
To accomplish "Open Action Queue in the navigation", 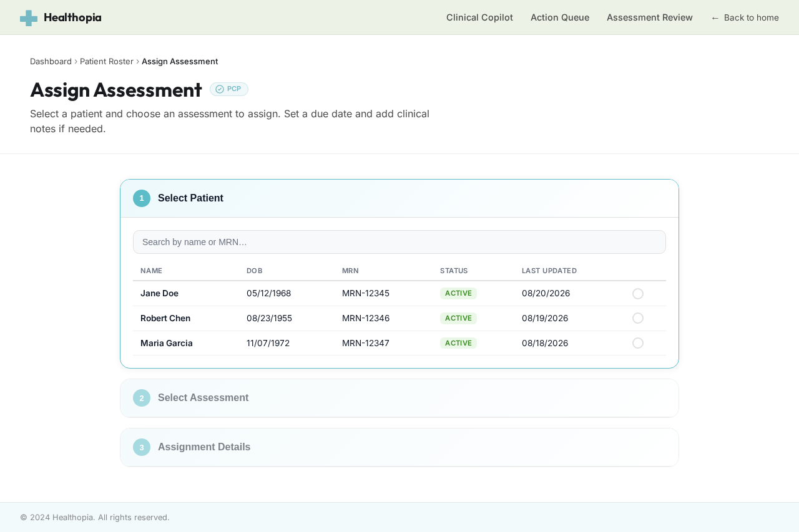I will click(560, 17).
